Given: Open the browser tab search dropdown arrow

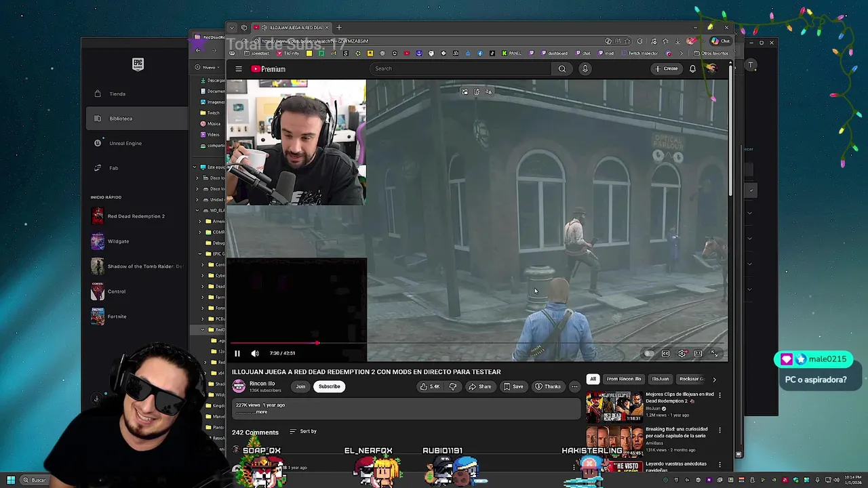Looking at the screenshot, I should [x=233, y=28].
